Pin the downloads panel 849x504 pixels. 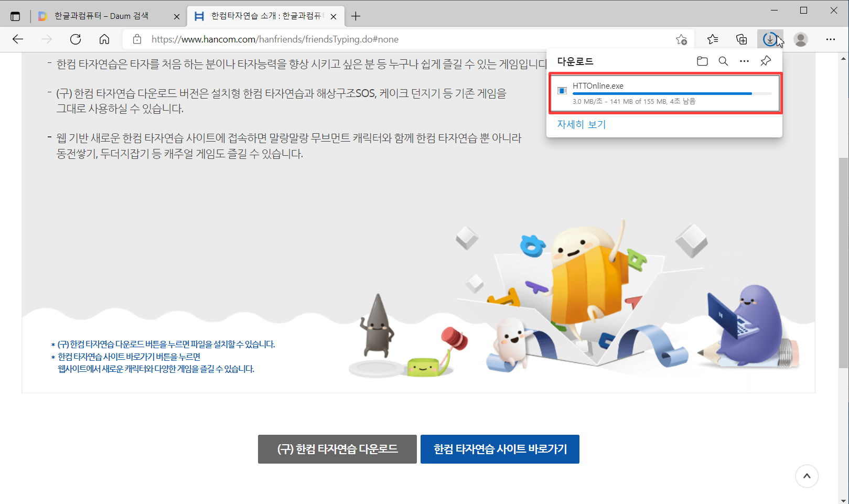pyautogui.click(x=766, y=61)
